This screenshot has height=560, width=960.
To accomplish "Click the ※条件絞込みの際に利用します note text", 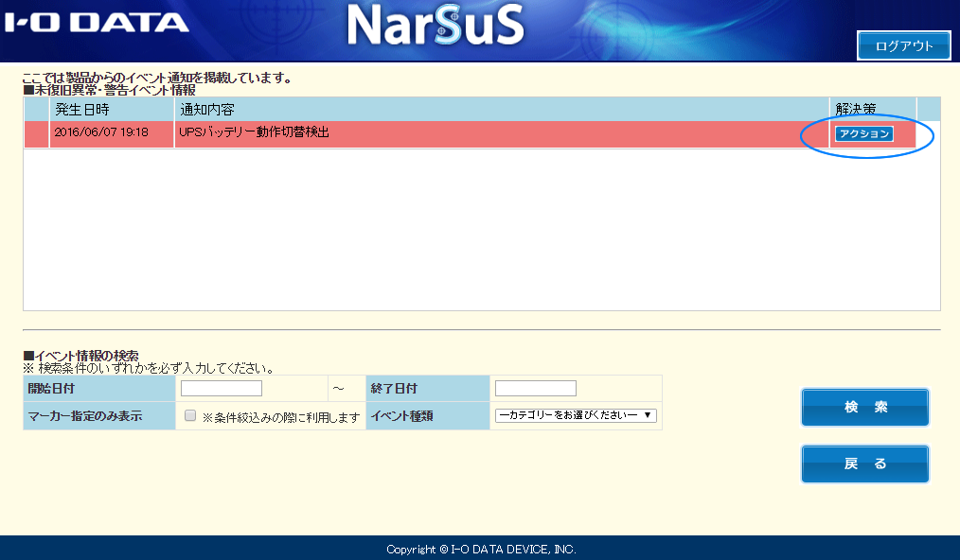I will click(x=281, y=417).
